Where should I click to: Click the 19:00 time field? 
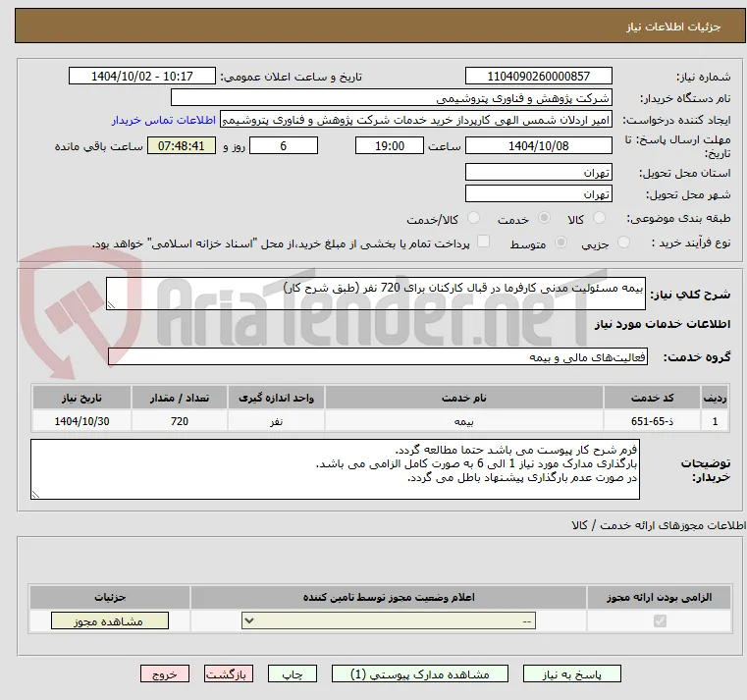point(390,146)
